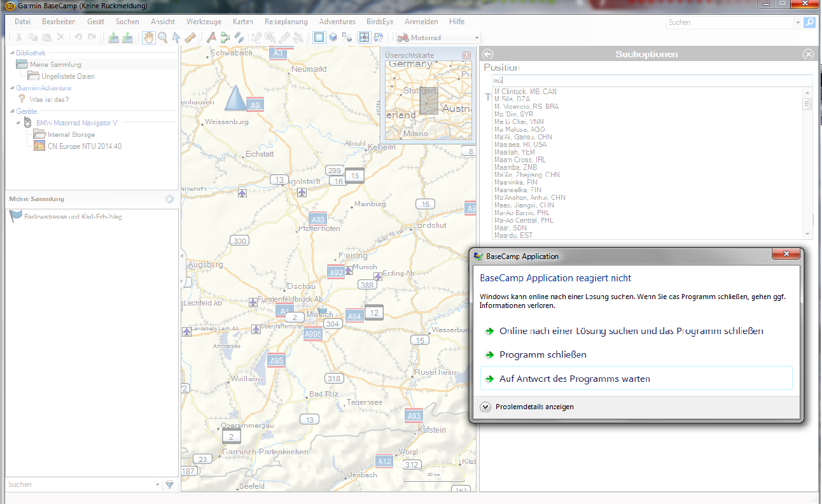This screenshot has height=504, width=822.
Task: Click the back arrow in Suchoptionen
Action: pos(488,55)
